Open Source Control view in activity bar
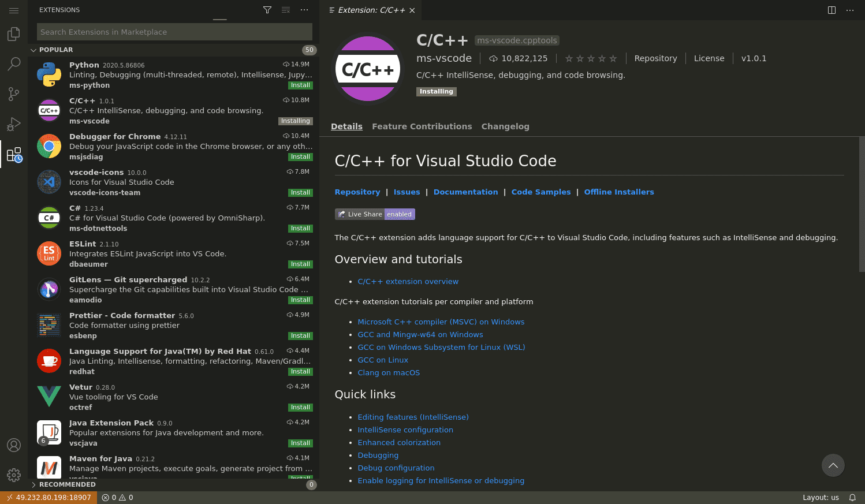Image resolution: width=865 pixels, height=504 pixels. point(14,94)
